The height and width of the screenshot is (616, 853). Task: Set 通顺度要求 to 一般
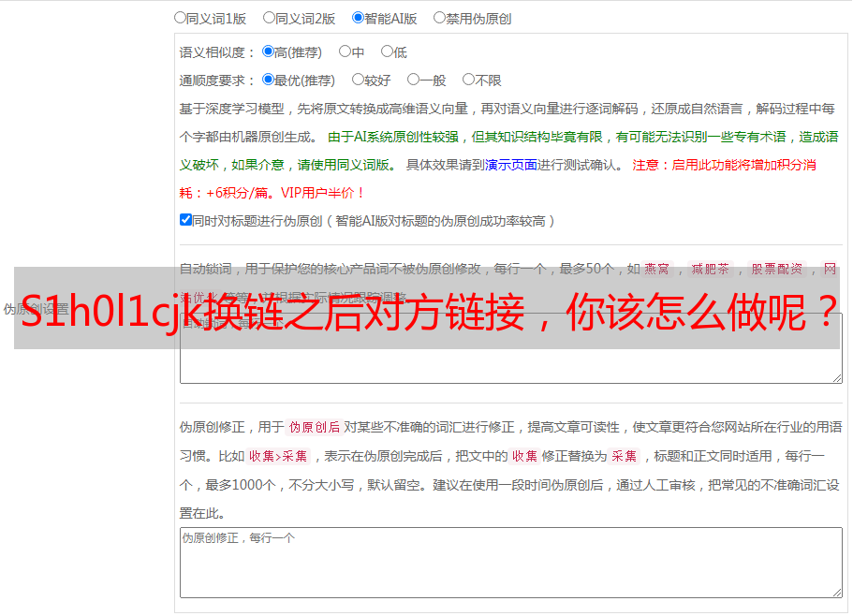[414, 80]
